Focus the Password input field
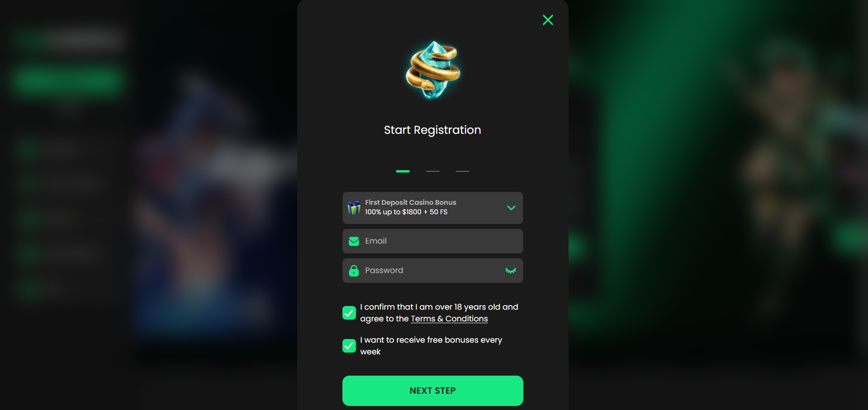This screenshot has height=410, width=868. [433, 270]
